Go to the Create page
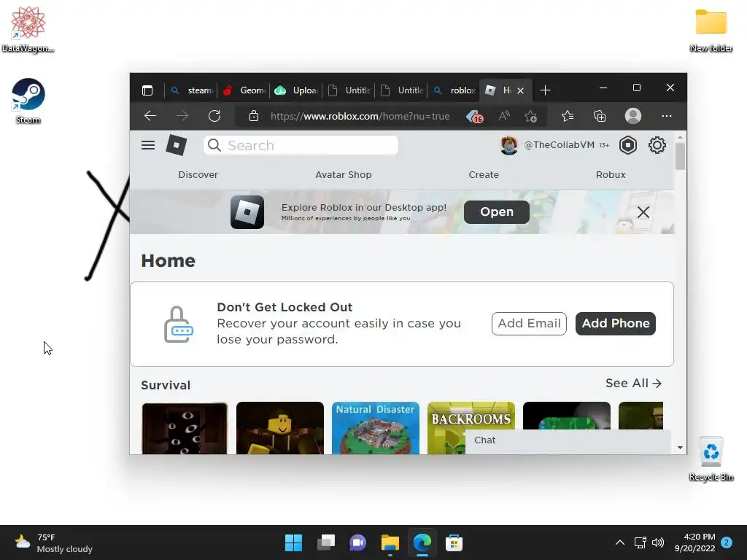 pos(484,175)
